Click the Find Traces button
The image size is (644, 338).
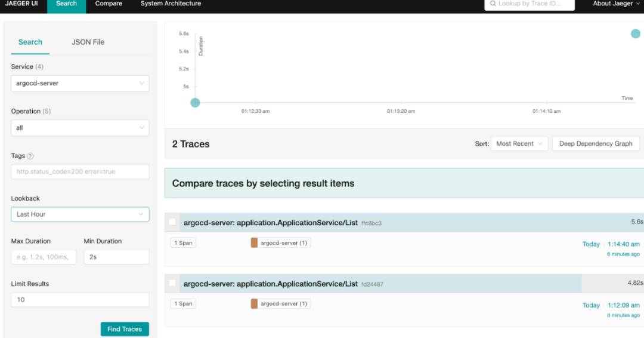pyautogui.click(x=125, y=329)
